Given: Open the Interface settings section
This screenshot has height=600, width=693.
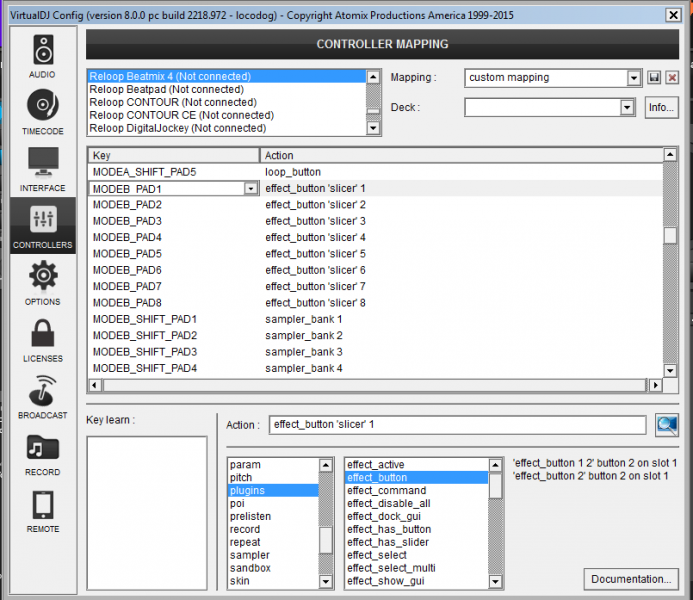Looking at the screenshot, I should click(43, 169).
